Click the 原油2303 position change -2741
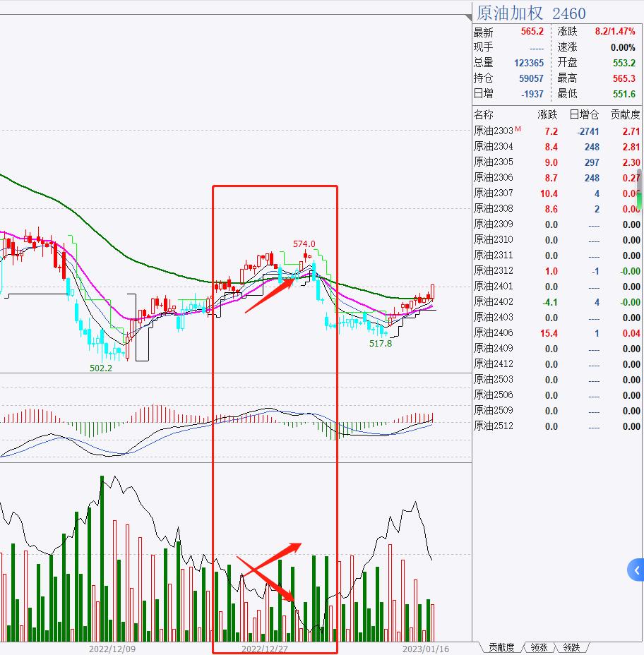This screenshot has width=644, height=655. 588,131
